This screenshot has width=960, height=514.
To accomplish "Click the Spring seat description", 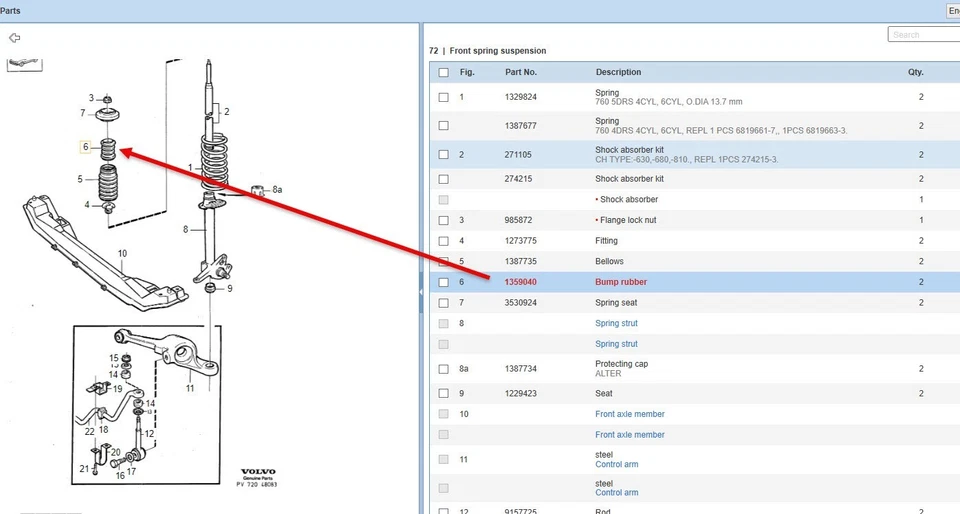I will coord(616,303).
